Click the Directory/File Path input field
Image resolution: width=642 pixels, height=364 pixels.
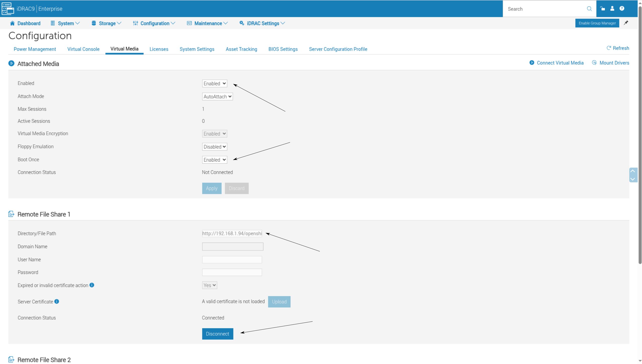[x=231, y=233]
